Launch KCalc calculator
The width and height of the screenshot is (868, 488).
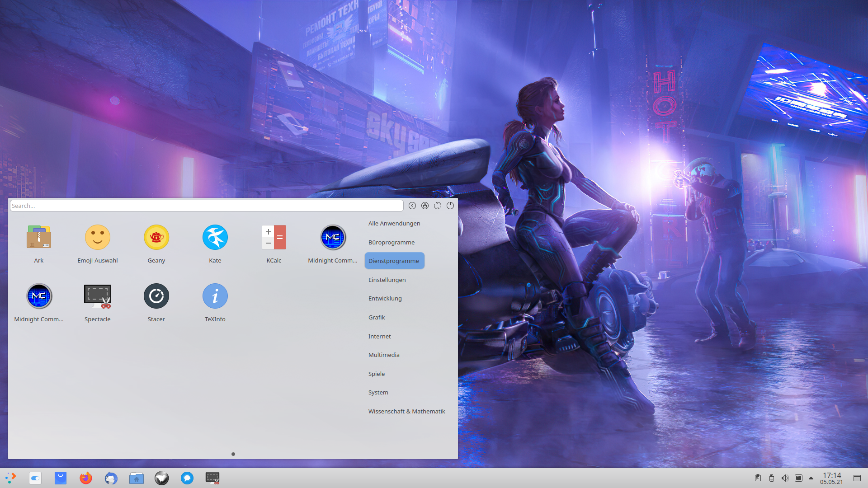274,244
